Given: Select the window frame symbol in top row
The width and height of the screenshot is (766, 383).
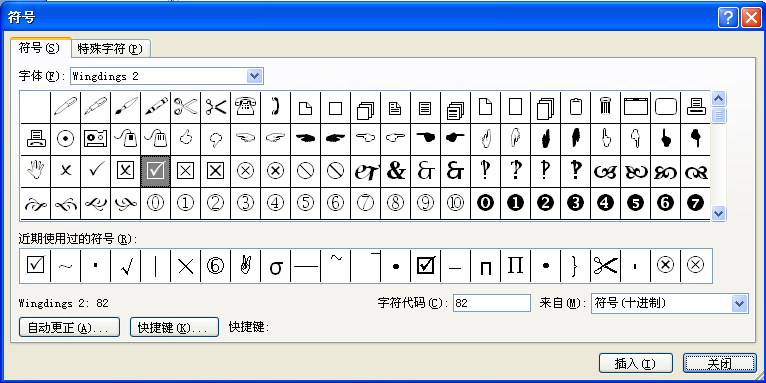Looking at the screenshot, I should click(x=635, y=106).
